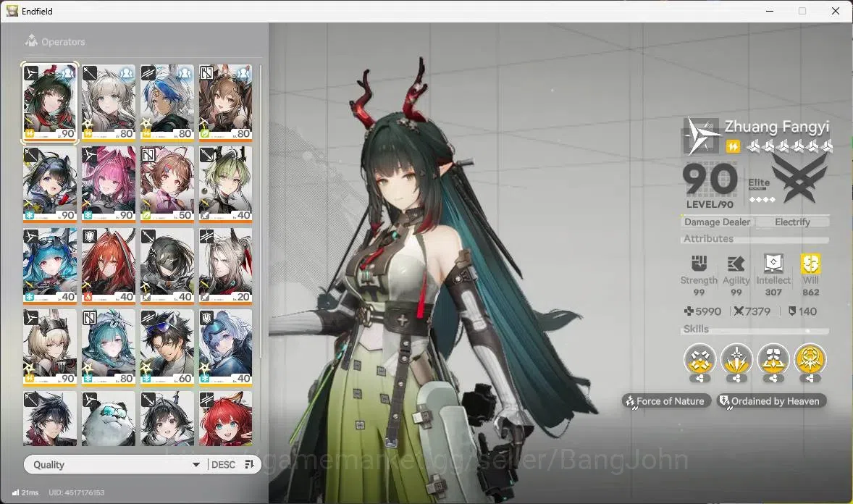This screenshot has width=853, height=504.
Task: Click the Intellect book icon
Action: pyautogui.click(x=773, y=264)
